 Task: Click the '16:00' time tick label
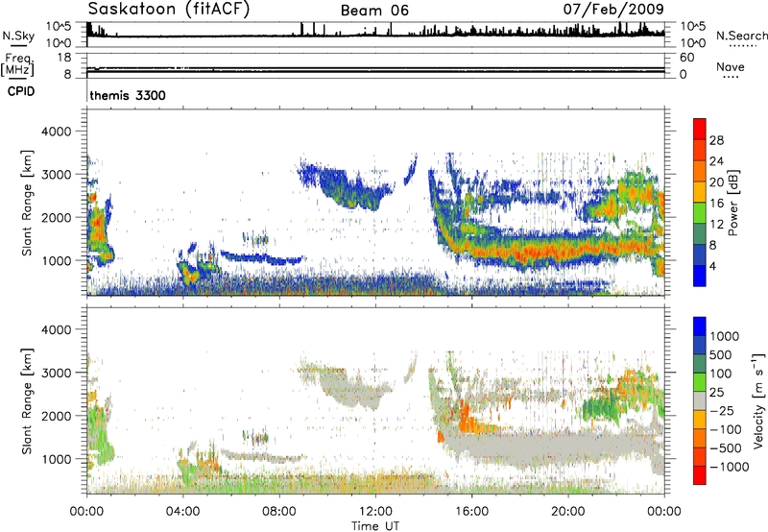pyautogui.click(x=471, y=512)
